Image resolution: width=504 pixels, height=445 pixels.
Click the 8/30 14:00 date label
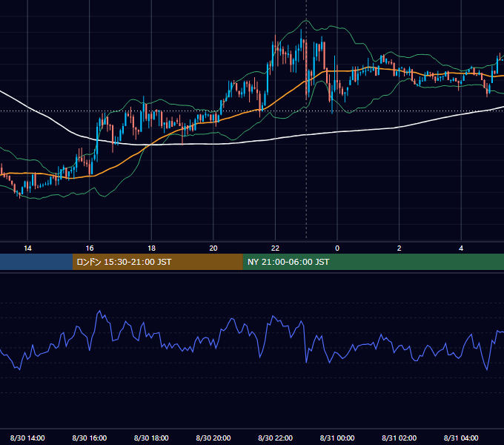coord(27,438)
